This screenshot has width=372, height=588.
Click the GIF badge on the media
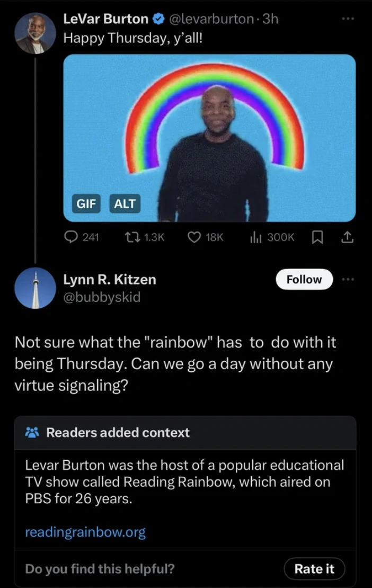point(86,202)
